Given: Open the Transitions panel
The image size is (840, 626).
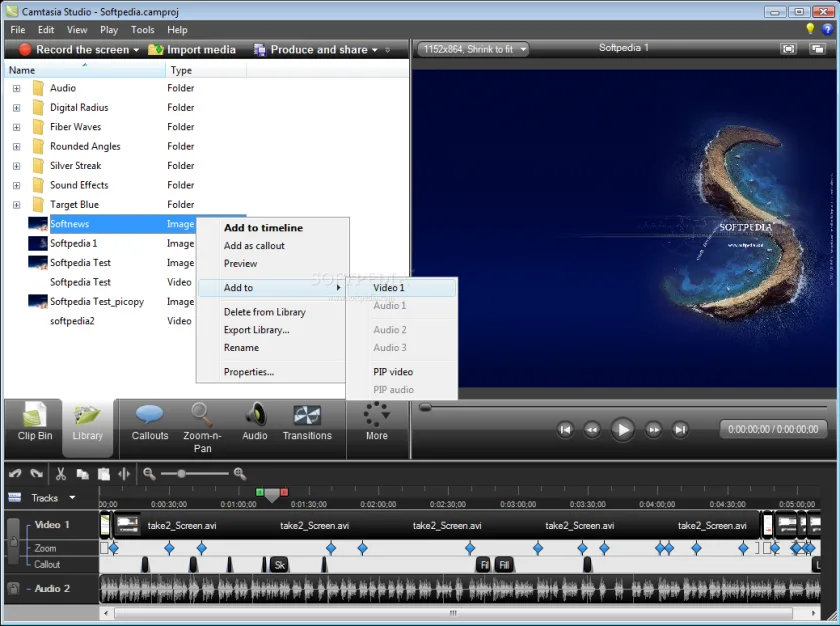Looking at the screenshot, I should point(307,423).
